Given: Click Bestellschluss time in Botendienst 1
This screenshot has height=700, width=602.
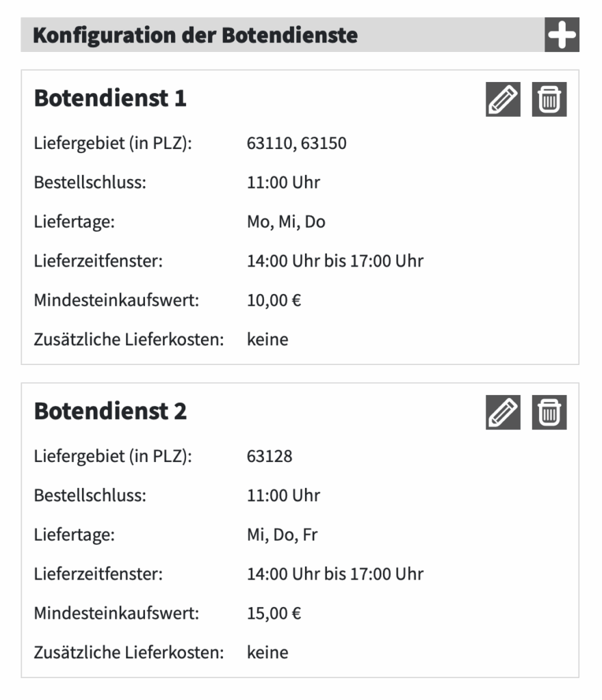Looking at the screenshot, I should pyautogui.click(x=283, y=183).
